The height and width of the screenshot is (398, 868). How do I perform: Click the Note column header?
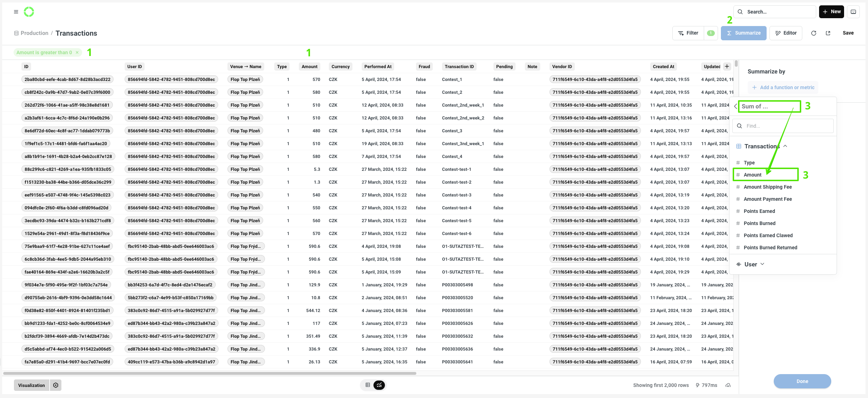click(532, 66)
